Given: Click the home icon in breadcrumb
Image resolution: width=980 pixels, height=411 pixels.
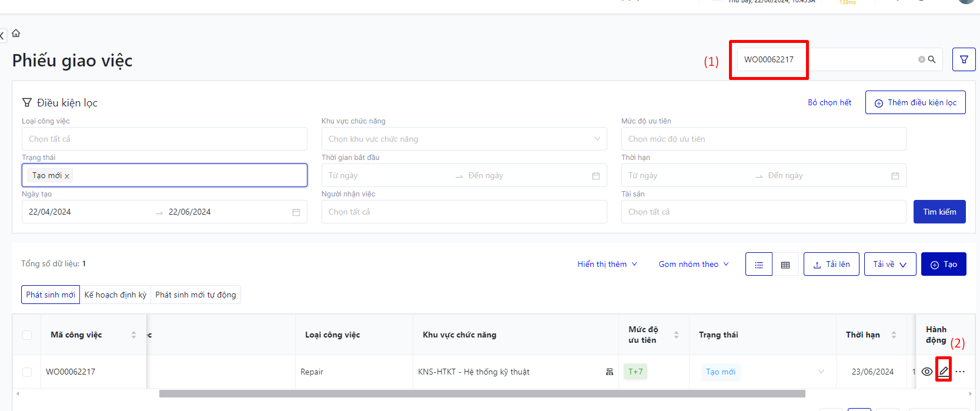Looking at the screenshot, I should point(16,34).
